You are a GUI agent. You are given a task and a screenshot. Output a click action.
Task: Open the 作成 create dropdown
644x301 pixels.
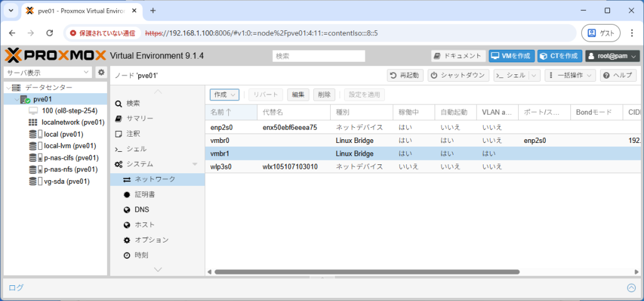click(x=225, y=94)
